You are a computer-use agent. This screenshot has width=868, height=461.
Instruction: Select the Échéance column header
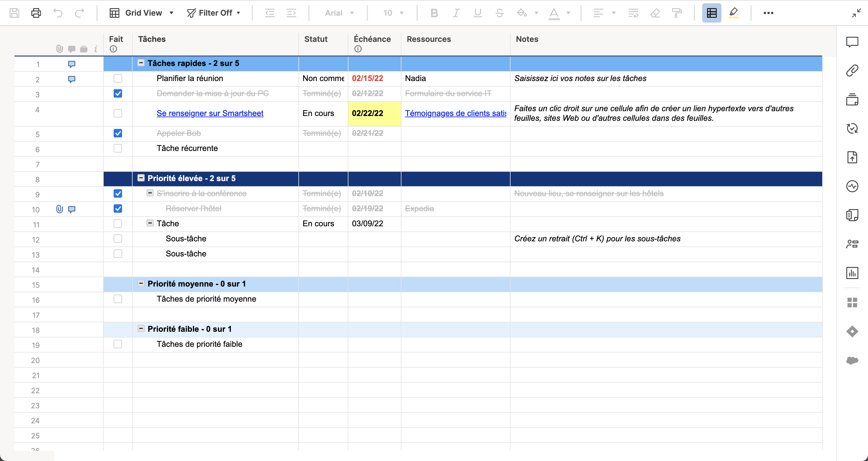[x=375, y=44]
